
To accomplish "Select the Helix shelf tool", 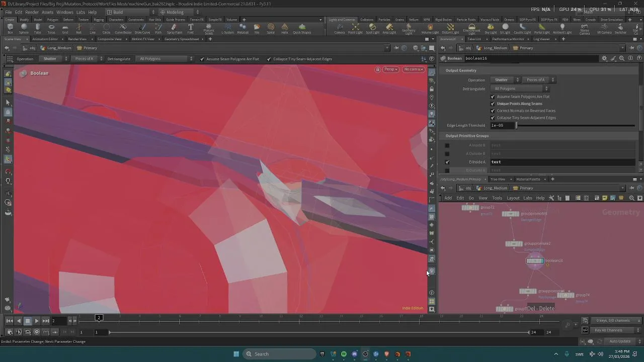I will pos(285,29).
